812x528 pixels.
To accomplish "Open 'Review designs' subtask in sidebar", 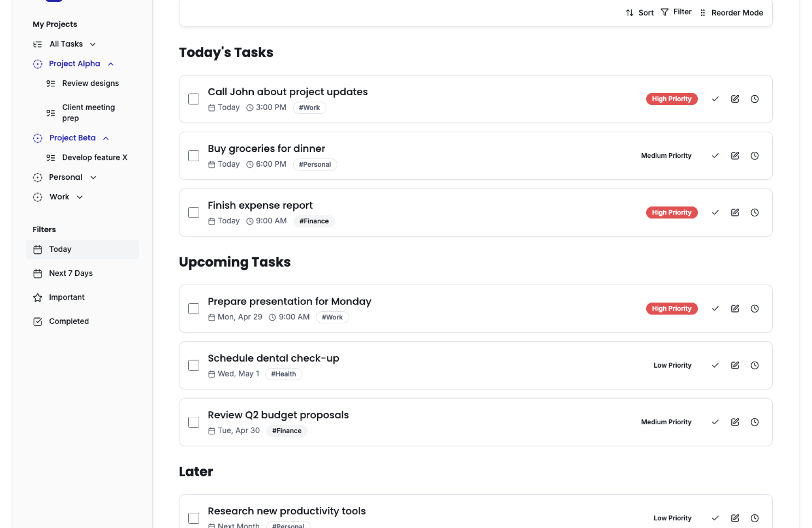I will [x=90, y=83].
